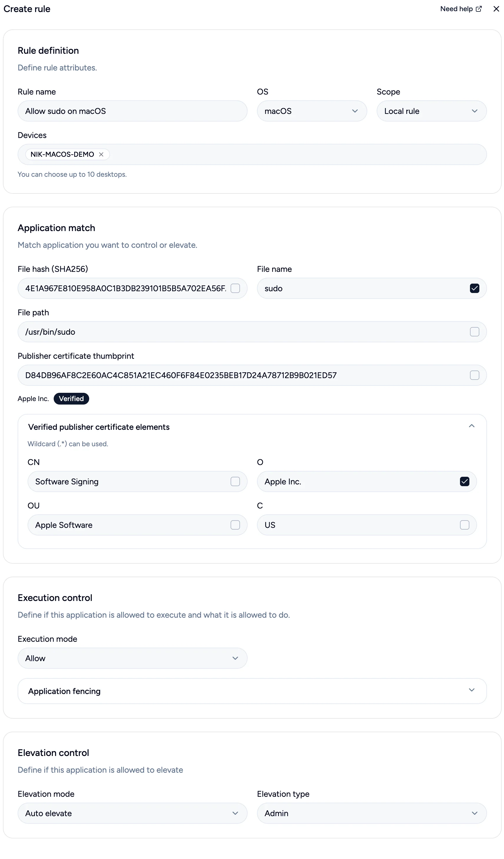Enable Publisher certificate thumbprint checkbox
This screenshot has height=859, width=504.
point(474,375)
